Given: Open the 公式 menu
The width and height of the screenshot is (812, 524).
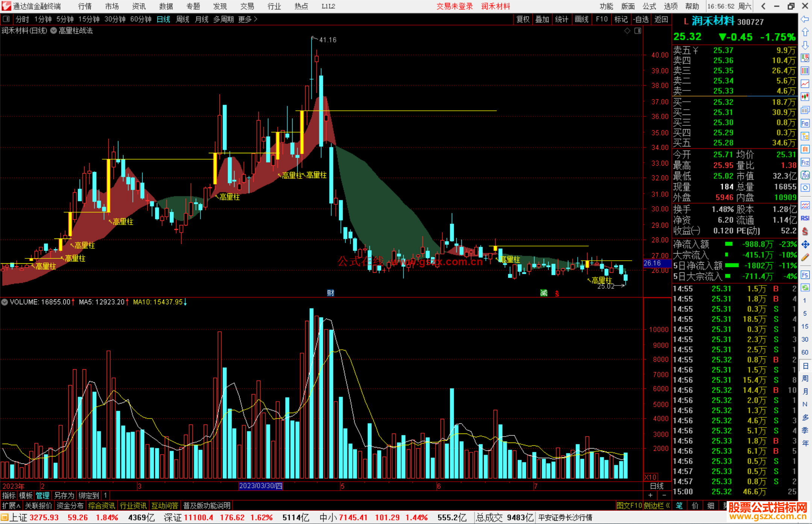Looking at the screenshot, I should click(x=649, y=6).
